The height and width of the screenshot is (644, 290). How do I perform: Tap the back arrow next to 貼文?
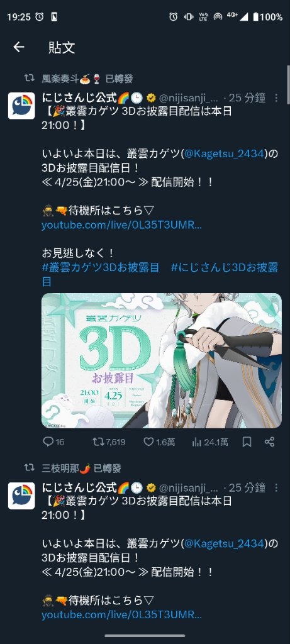click(19, 47)
